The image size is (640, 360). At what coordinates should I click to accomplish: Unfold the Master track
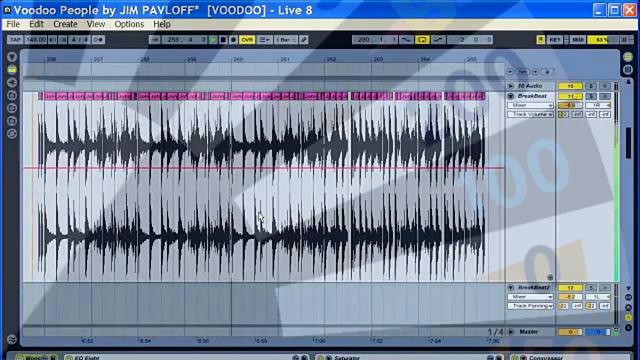click(x=511, y=332)
